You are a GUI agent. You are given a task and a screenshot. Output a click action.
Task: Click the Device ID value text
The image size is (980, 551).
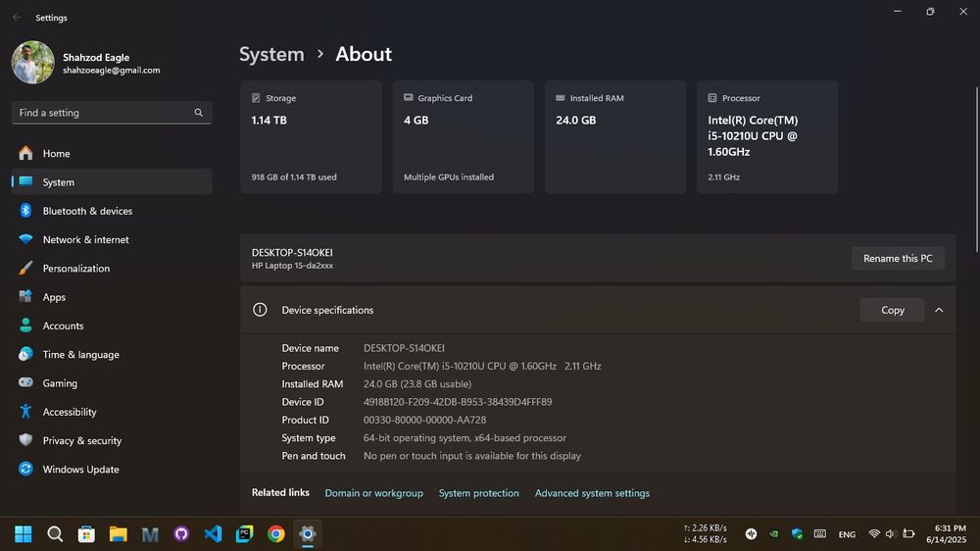(x=458, y=402)
